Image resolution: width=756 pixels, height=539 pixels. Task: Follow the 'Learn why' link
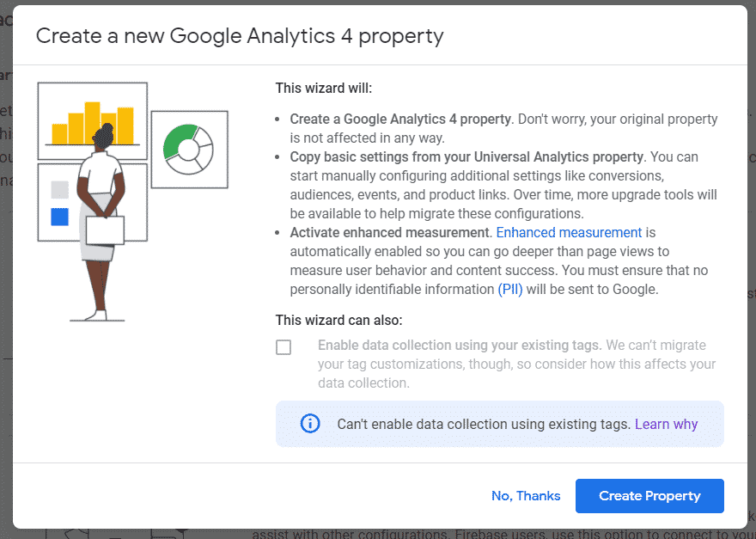click(666, 424)
